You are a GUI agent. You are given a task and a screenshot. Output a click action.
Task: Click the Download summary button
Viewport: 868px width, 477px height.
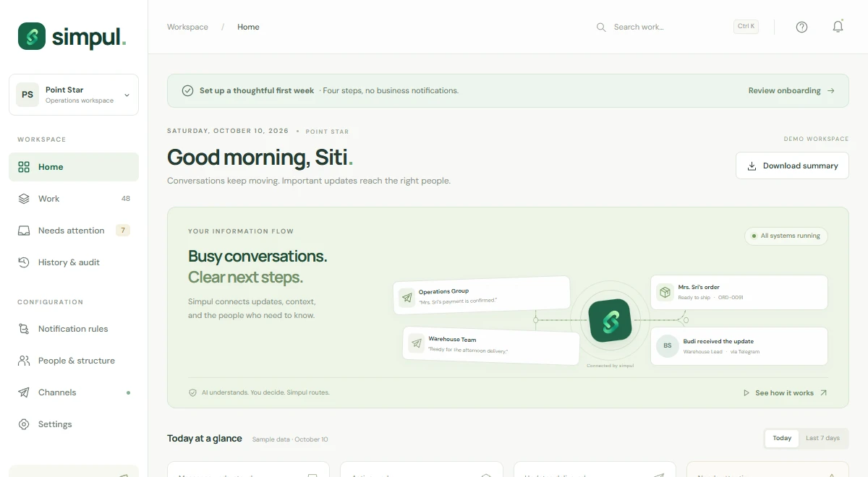pos(792,166)
